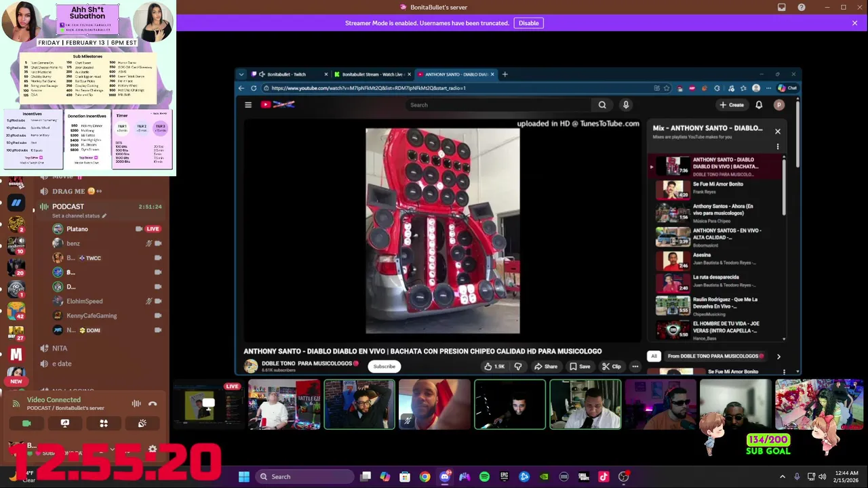Select the ANTHONY SANTO - DIABLO browser tab
868x488 pixels.
[456, 75]
